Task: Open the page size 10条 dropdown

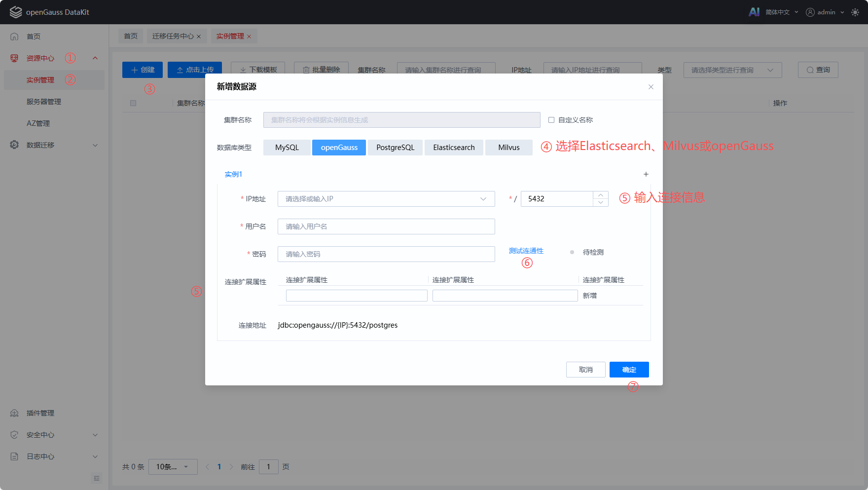Action: (173, 467)
